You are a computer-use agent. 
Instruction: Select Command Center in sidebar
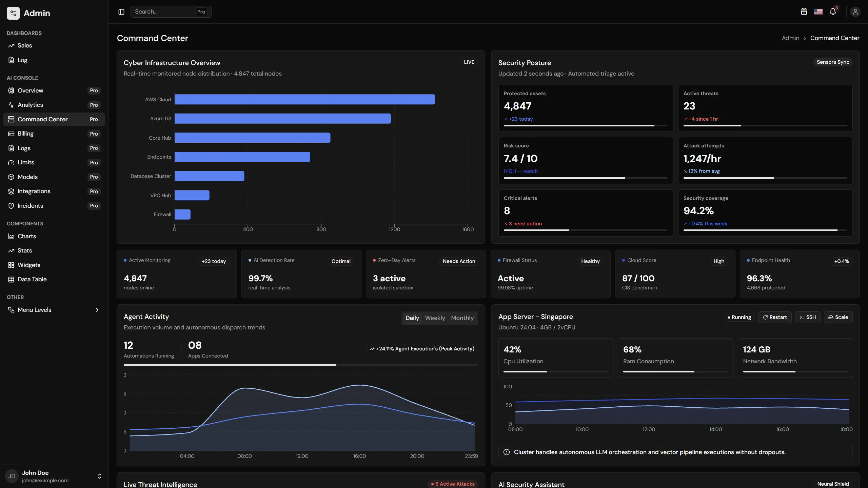click(x=54, y=119)
